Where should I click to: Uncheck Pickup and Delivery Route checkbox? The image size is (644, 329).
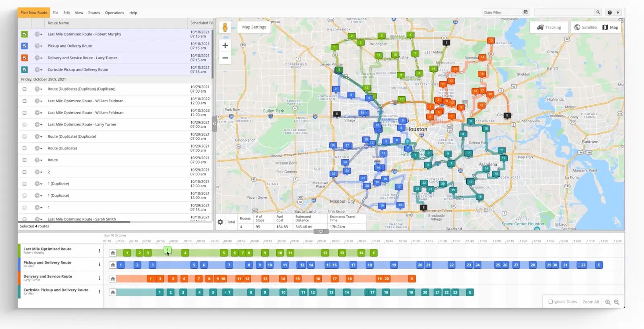tap(24, 46)
